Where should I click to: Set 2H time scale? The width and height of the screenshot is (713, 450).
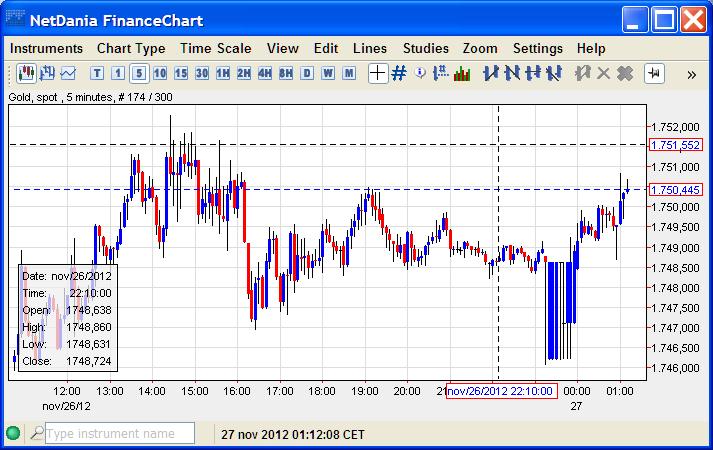[244, 73]
